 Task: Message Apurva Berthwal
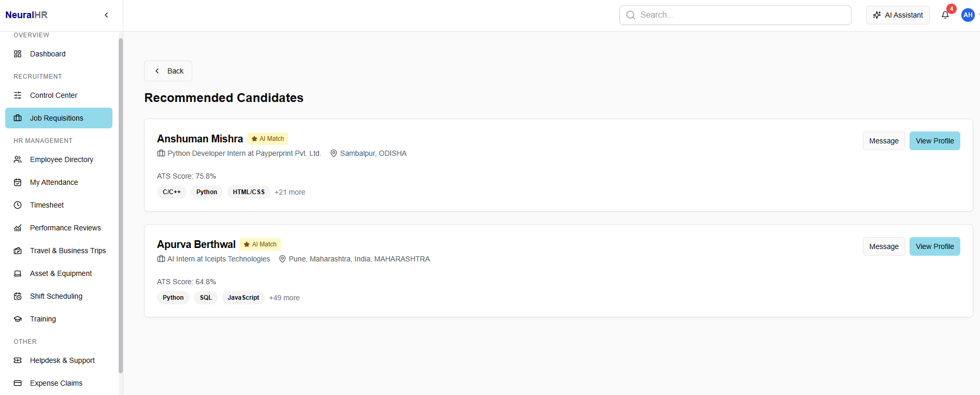[x=884, y=246]
